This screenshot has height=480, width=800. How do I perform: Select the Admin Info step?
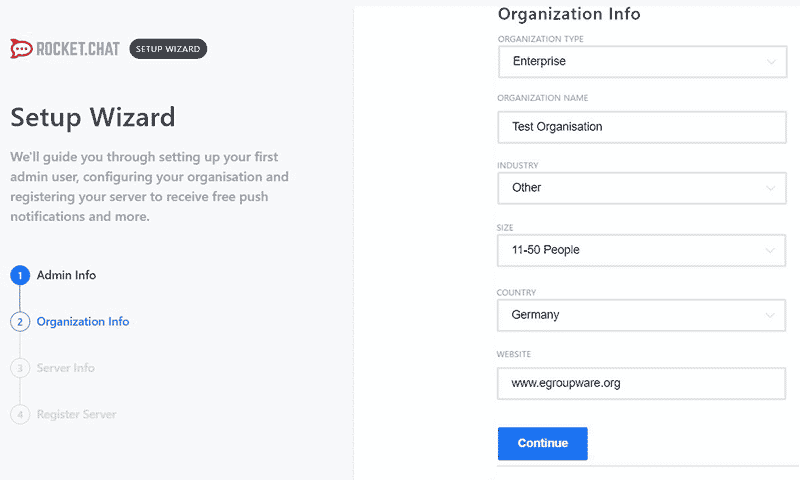[x=66, y=275]
